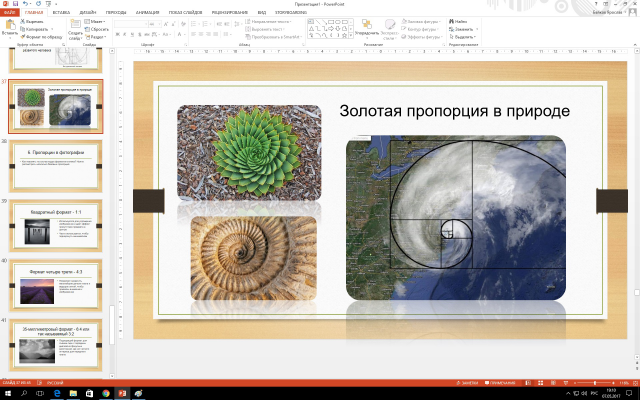Click the Undo arrow in the quick access toolbar

coord(25,4)
